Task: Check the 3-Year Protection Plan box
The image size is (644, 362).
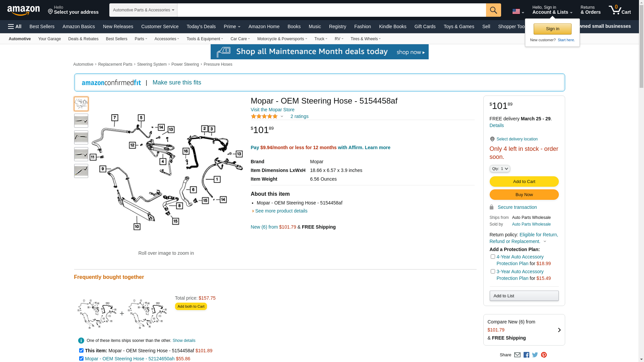Action: (x=493, y=271)
